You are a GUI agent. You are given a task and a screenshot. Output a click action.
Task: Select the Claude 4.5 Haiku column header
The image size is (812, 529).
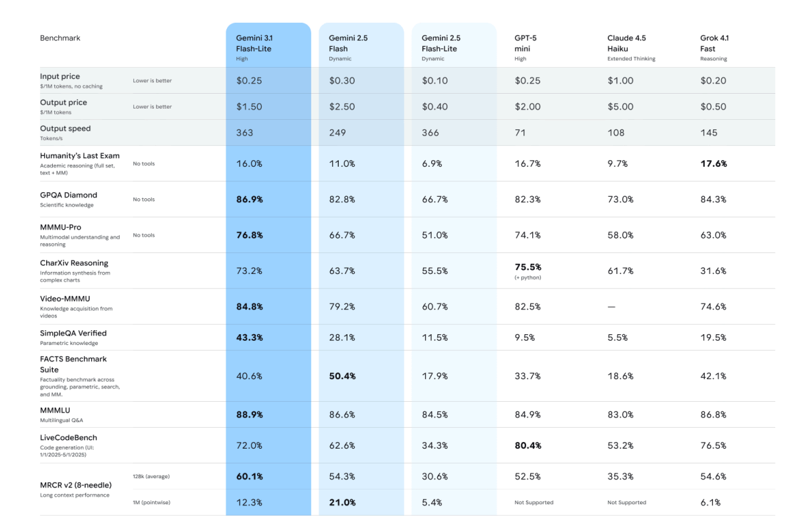[627, 43]
